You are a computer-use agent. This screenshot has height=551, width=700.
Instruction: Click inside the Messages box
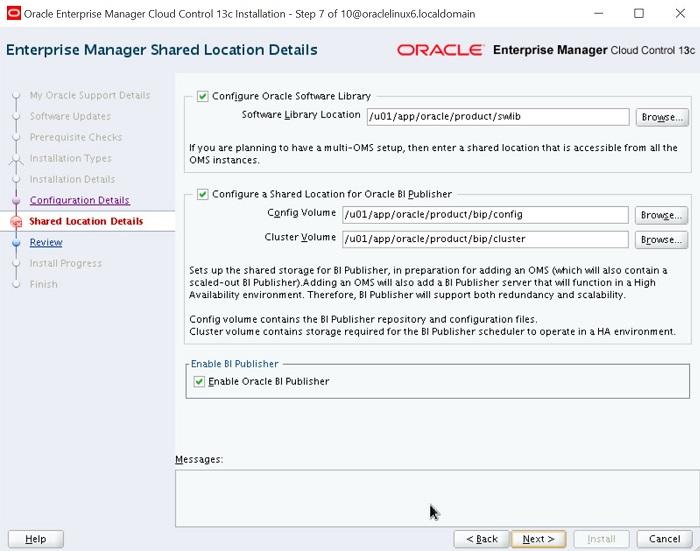pos(437,498)
